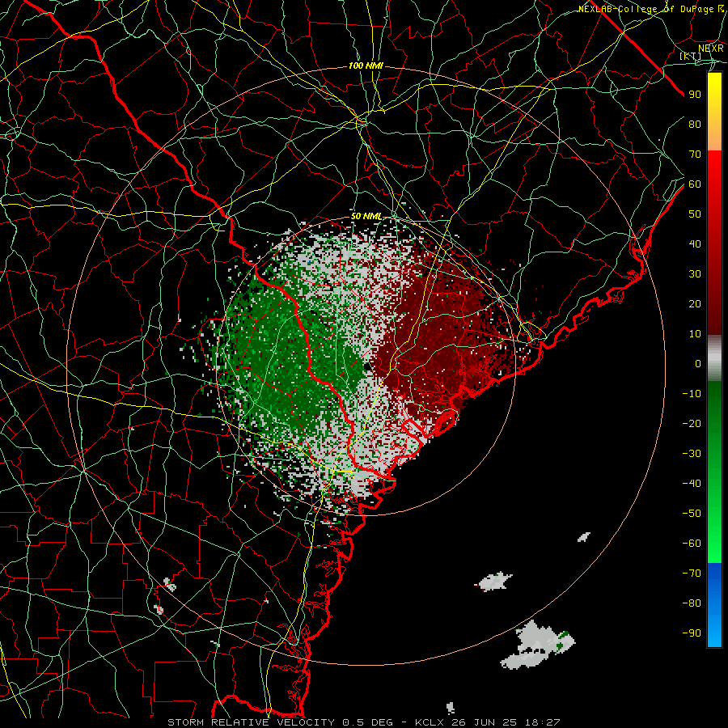This screenshot has width=728, height=728.
Task: Select the 0 value on the velocity scale
Action: 698,363
